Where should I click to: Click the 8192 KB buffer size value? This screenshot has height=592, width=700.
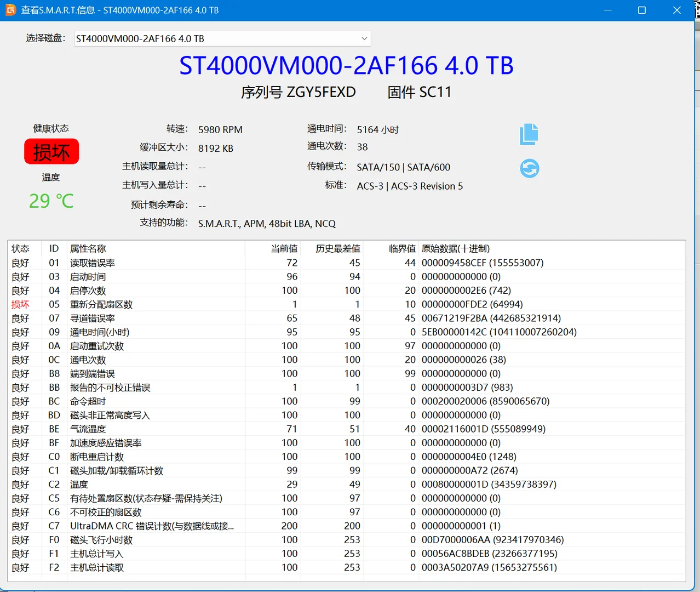216,149
